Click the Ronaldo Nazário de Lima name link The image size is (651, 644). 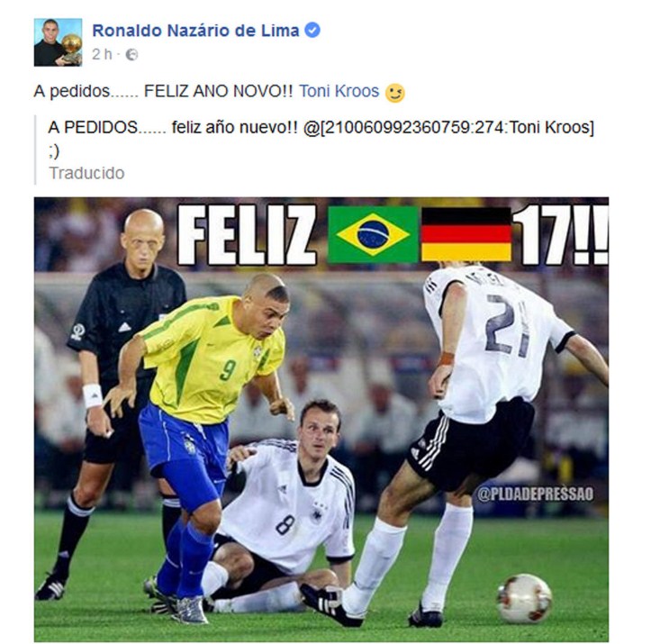click(195, 31)
